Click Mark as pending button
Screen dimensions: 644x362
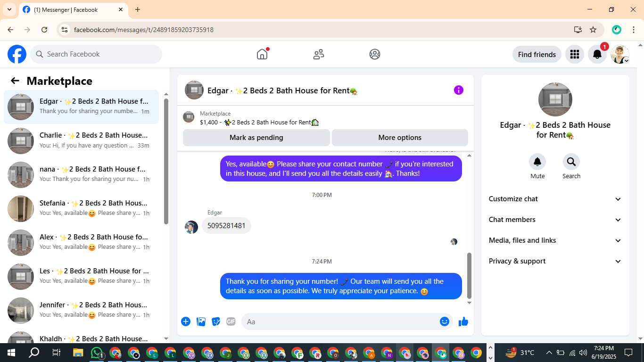256,138
